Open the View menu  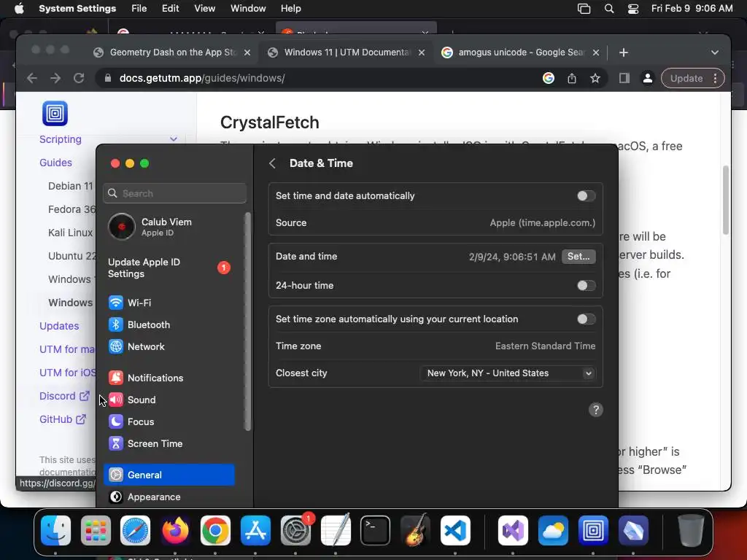click(x=204, y=9)
